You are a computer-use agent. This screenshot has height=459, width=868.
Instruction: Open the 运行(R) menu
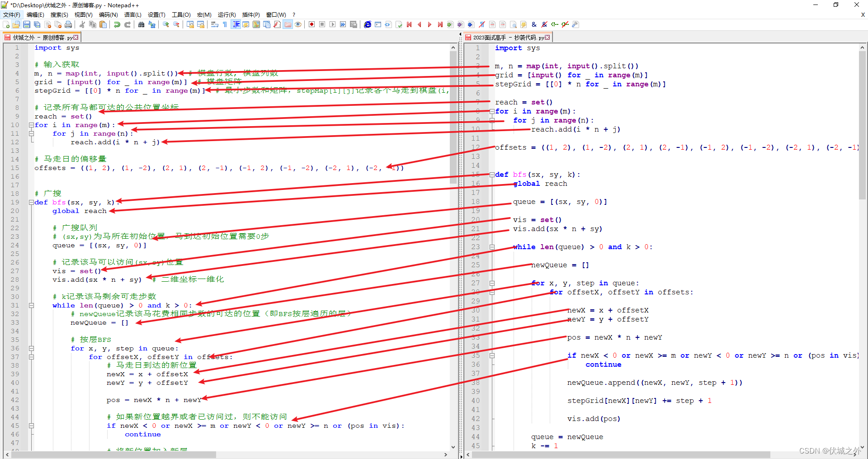point(226,14)
